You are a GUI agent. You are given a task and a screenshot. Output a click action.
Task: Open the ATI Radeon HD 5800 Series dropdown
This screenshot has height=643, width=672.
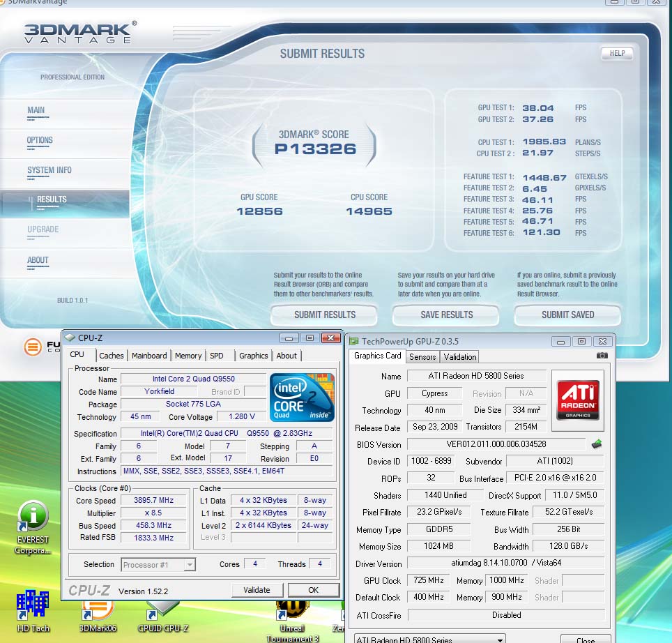(430, 639)
